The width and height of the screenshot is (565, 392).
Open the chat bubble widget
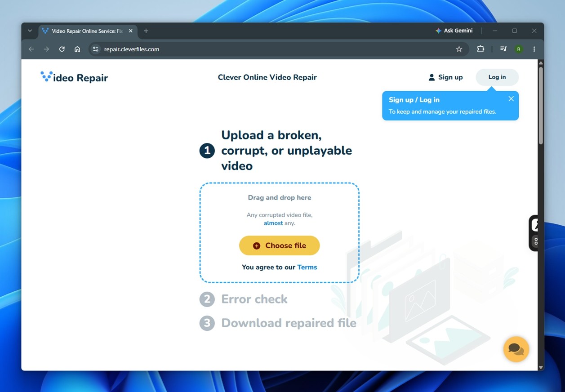[x=516, y=349]
